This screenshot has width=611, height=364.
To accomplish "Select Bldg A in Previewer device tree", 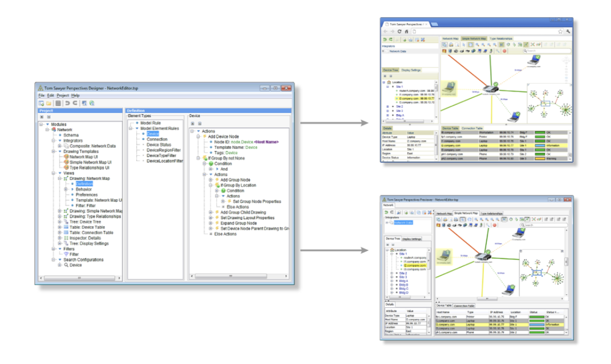I will click(x=403, y=281).
